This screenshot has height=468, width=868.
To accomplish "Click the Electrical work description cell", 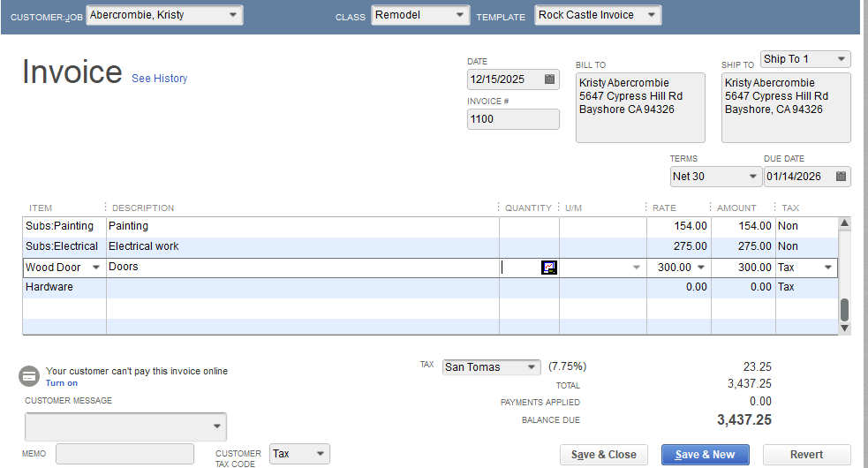I will click(303, 246).
